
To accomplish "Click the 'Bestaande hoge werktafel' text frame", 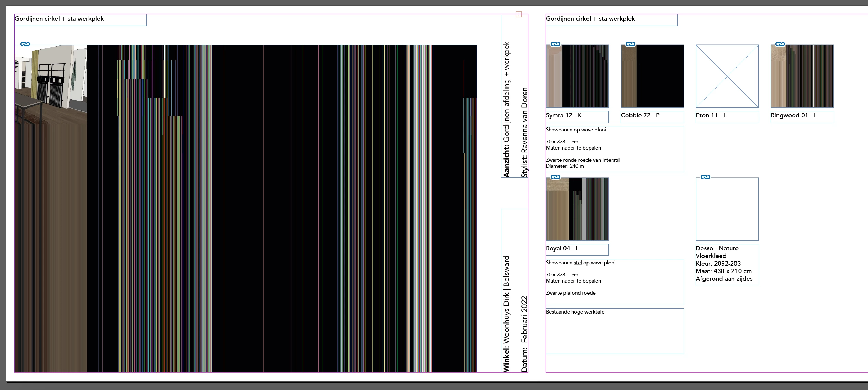I will 614,331.
